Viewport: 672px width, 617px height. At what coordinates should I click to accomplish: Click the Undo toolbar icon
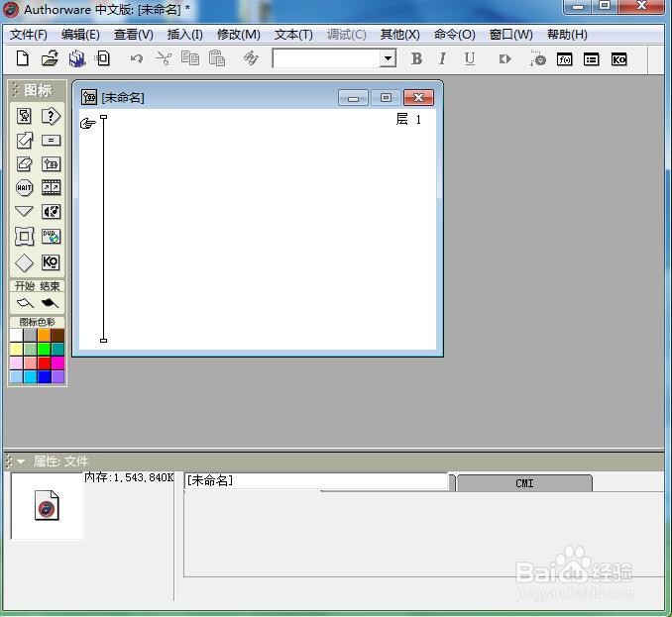(137, 58)
